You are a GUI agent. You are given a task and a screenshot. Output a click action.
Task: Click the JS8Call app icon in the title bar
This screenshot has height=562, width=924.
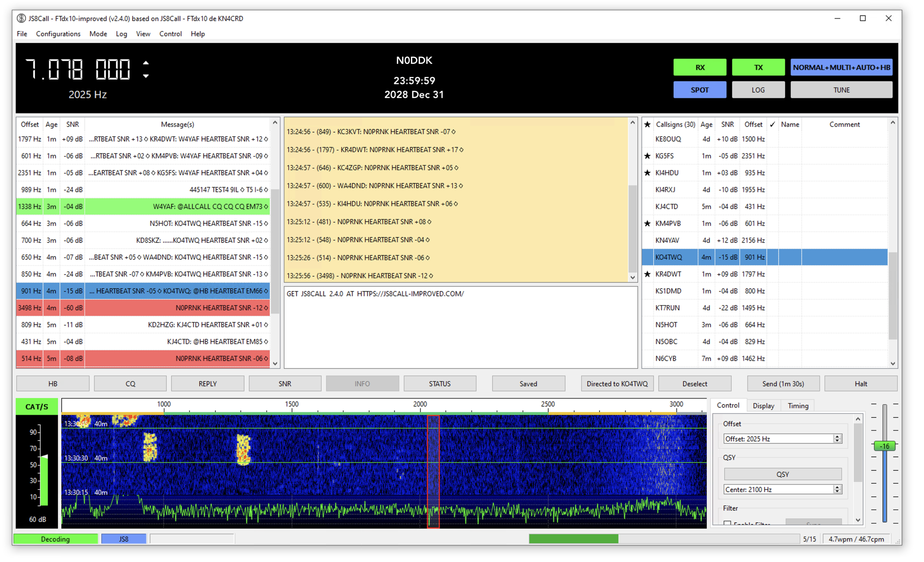point(21,18)
